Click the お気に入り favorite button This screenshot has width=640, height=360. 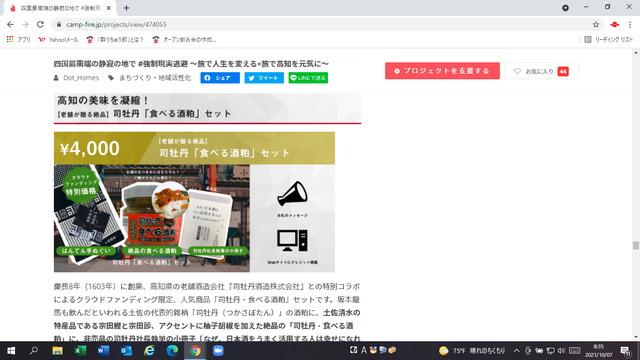pos(541,71)
